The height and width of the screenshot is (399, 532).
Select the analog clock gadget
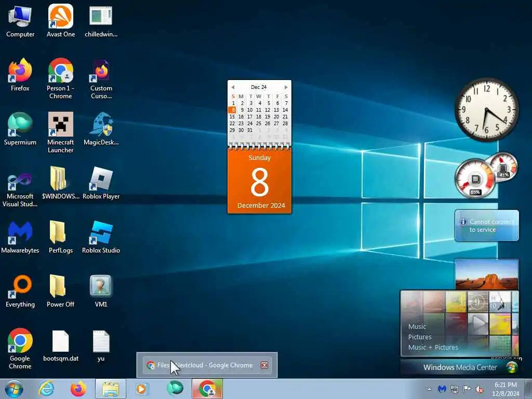point(486,110)
